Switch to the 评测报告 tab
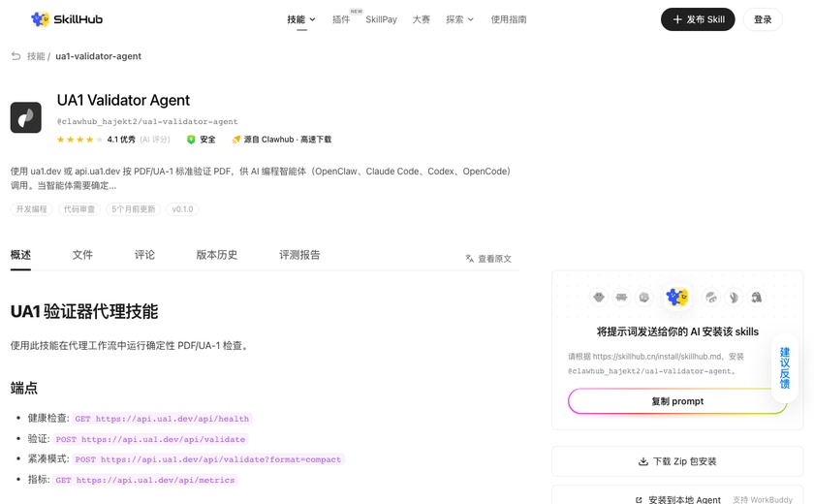The height and width of the screenshot is (504, 814). [299, 255]
